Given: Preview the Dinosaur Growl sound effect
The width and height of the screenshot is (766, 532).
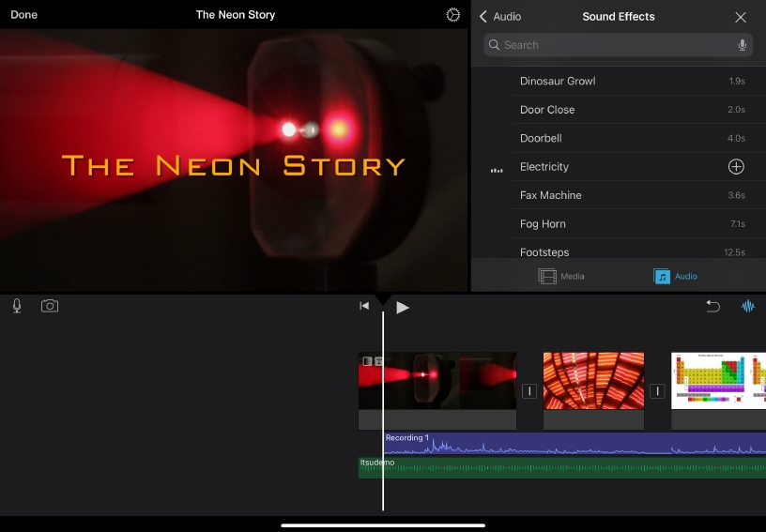Looking at the screenshot, I should click(558, 82).
